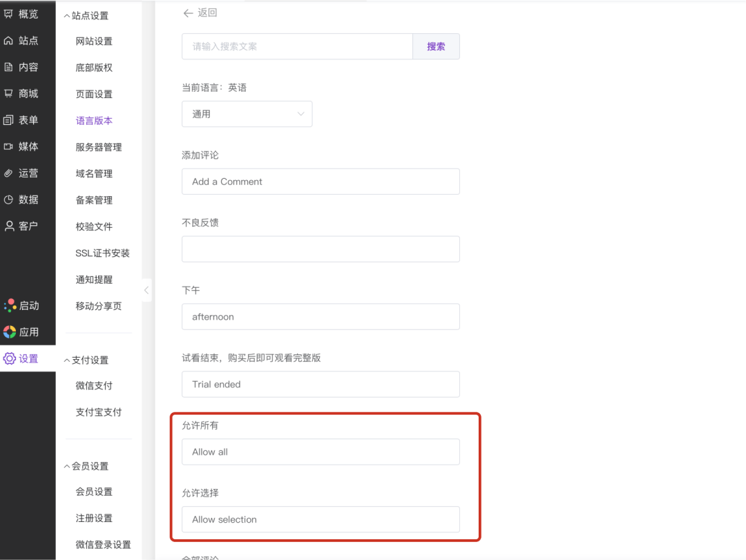Screen dimensions: 746x560
Task: Open the Media (媒体) video icon
Action: (9, 146)
